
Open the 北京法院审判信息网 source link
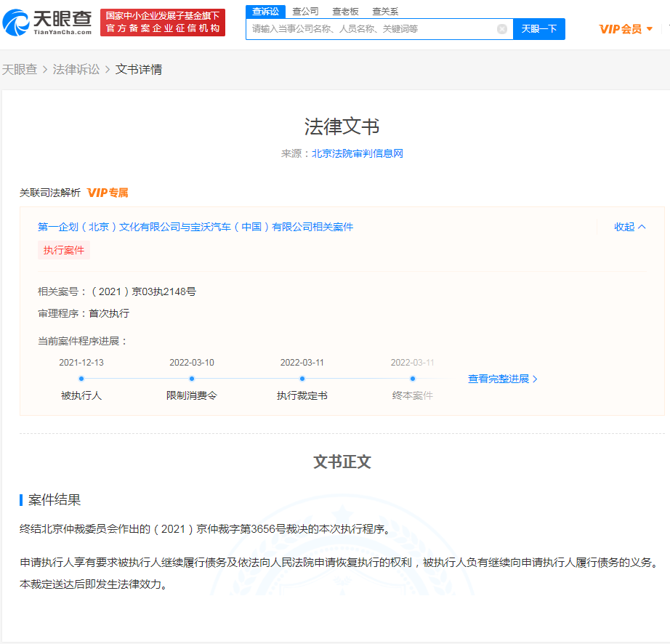(358, 153)
